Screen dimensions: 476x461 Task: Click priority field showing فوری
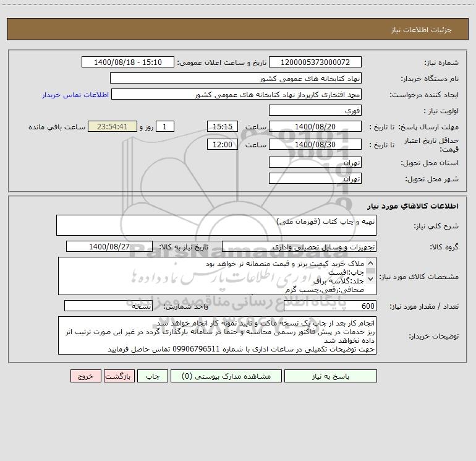click(x=315, y=110)
